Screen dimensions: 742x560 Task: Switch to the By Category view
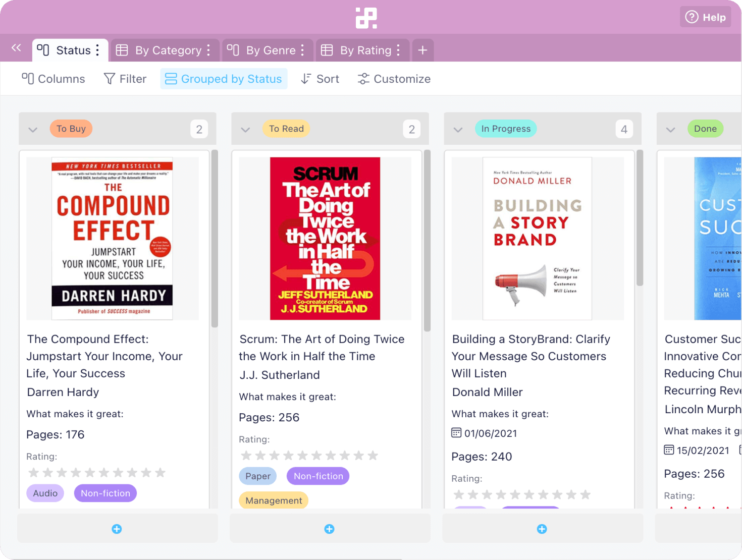pyautogui.click(x=167, y=50)
